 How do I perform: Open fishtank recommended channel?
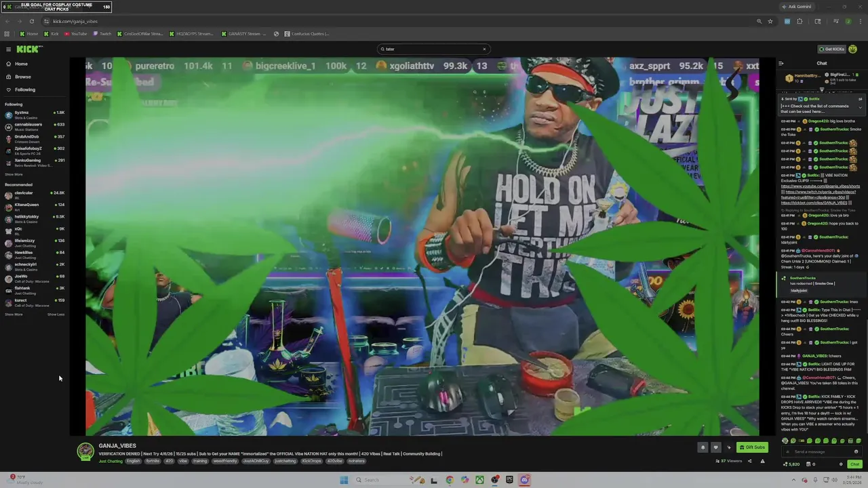(x=34, y=289)
